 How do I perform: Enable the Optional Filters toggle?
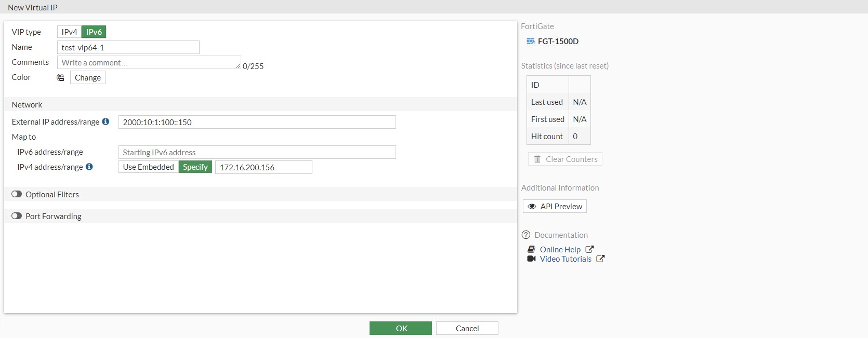(x=17, y=194)
